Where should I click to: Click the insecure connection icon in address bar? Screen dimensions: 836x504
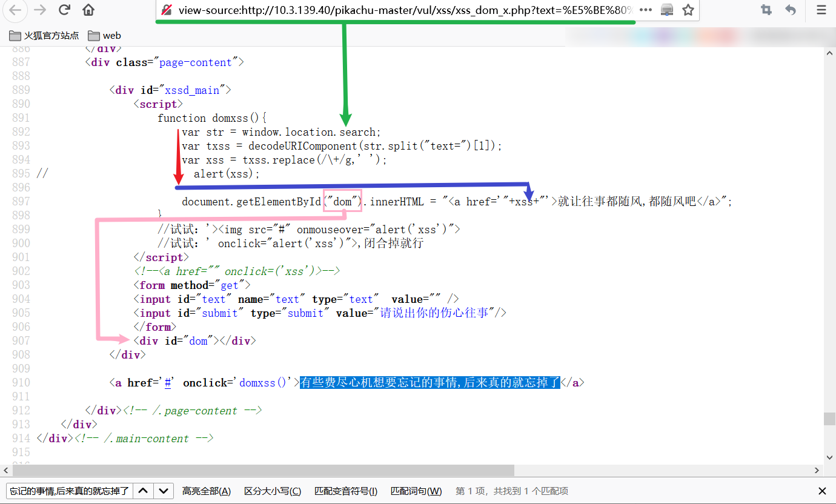[167, 10]
